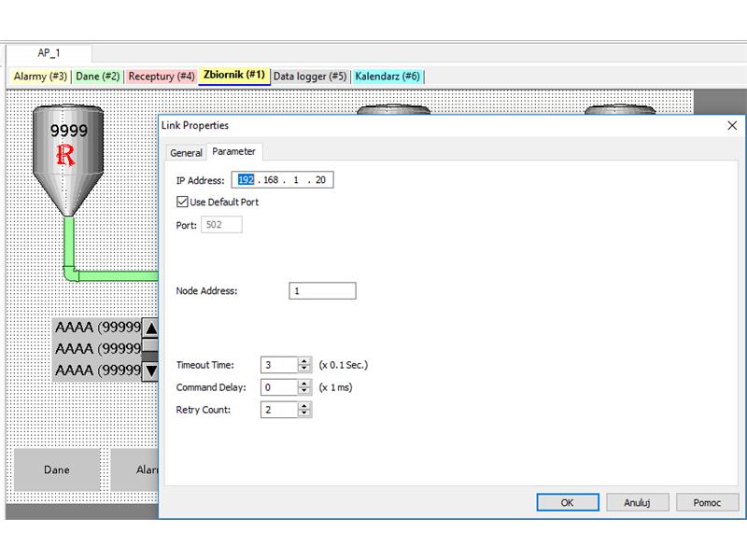Click the list scroll up arrow on canvas
Image resolution: width=747 pixels, height=560 pixels.
[x=150, y=329]
